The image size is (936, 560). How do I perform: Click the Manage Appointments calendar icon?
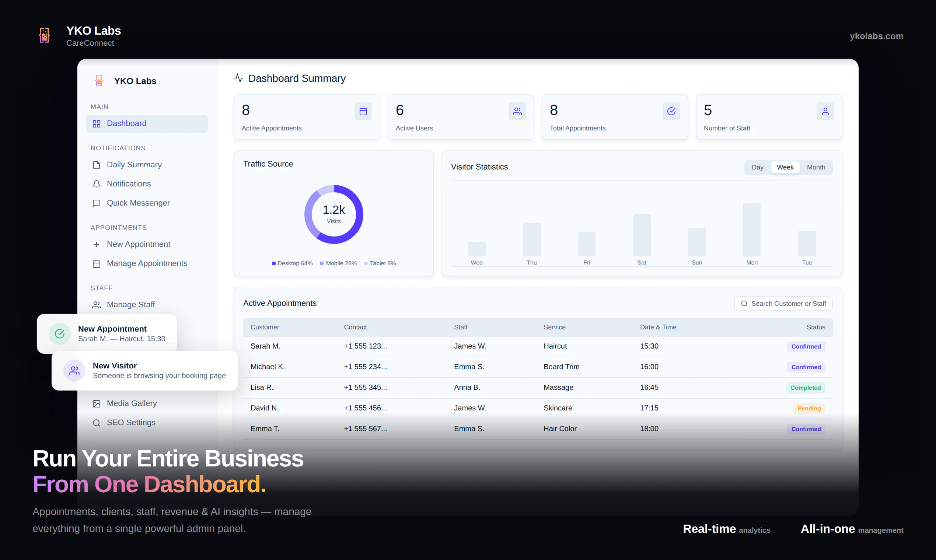point(97,264)
